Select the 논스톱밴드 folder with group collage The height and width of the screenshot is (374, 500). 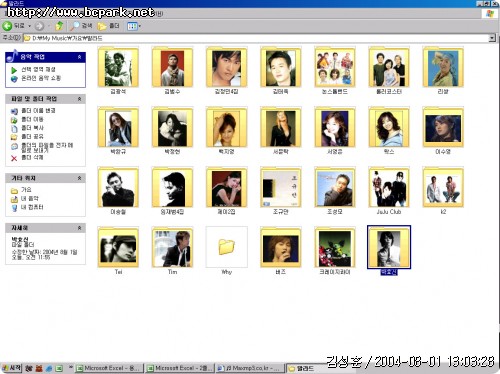(x=335, y=71)
